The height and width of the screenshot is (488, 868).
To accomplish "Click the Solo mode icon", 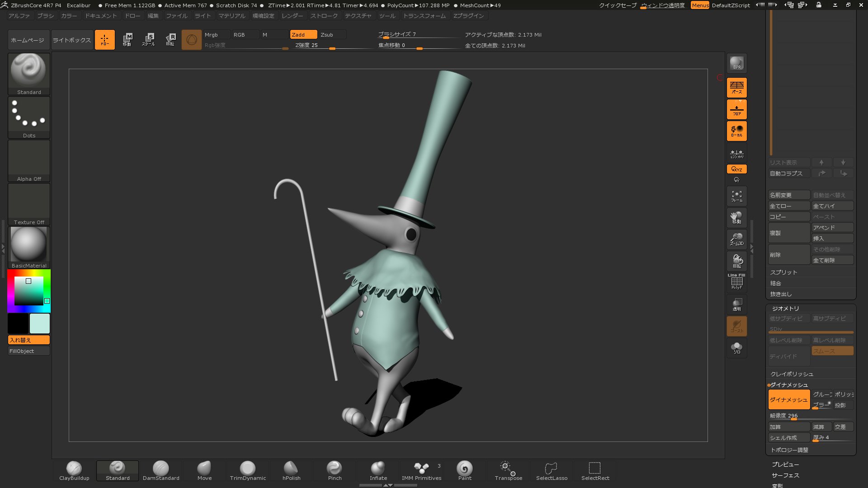I will 736,348.
